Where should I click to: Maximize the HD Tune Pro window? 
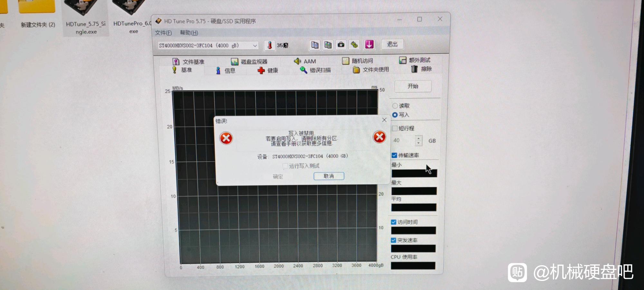(420, 19)
